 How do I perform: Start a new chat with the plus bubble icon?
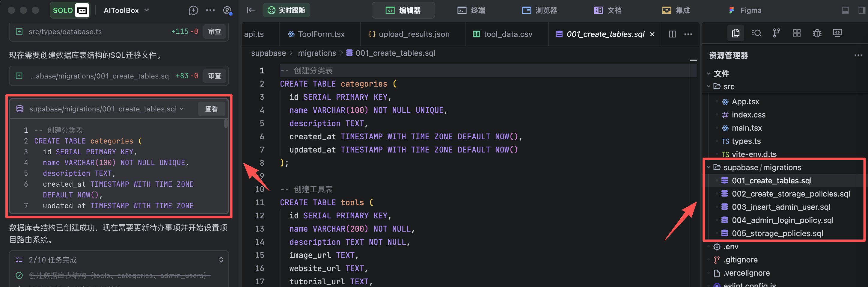[193, 10]
